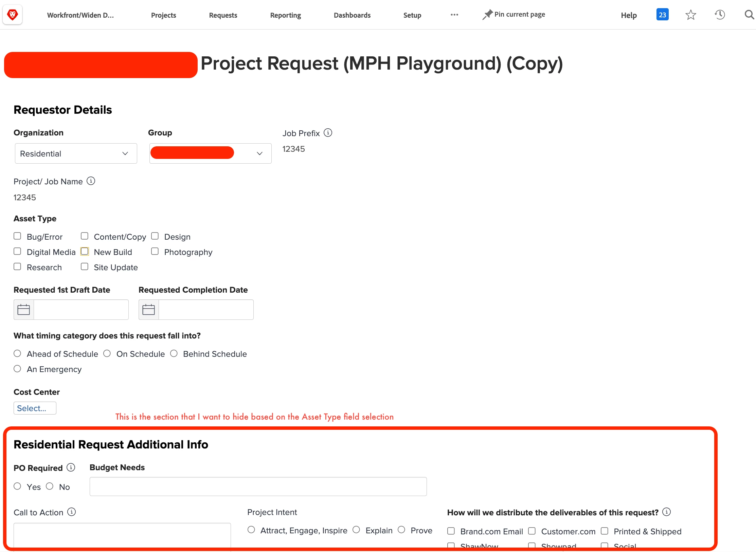
Task: Open calendar for Requested Completion Date
Action: point(148,310)
